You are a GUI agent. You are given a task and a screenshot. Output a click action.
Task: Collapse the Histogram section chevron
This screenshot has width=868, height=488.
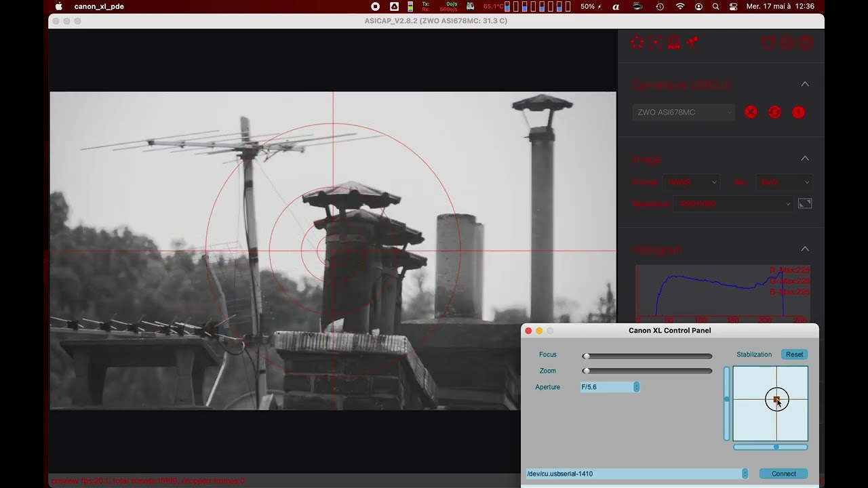[805, 249]
